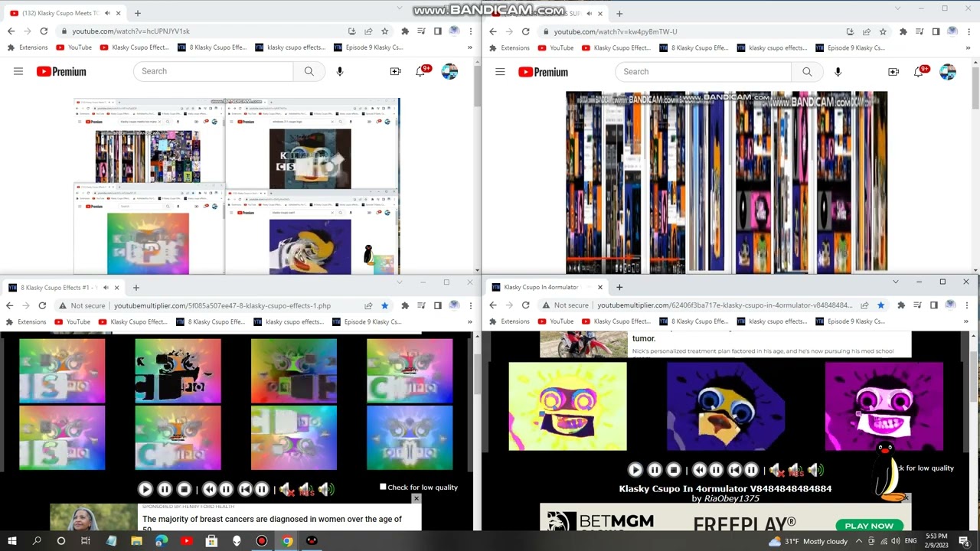The image size is (980, 551).
Task: Open YouTube bookmark in 4ormulator window
Action: [x=555, y=321]
